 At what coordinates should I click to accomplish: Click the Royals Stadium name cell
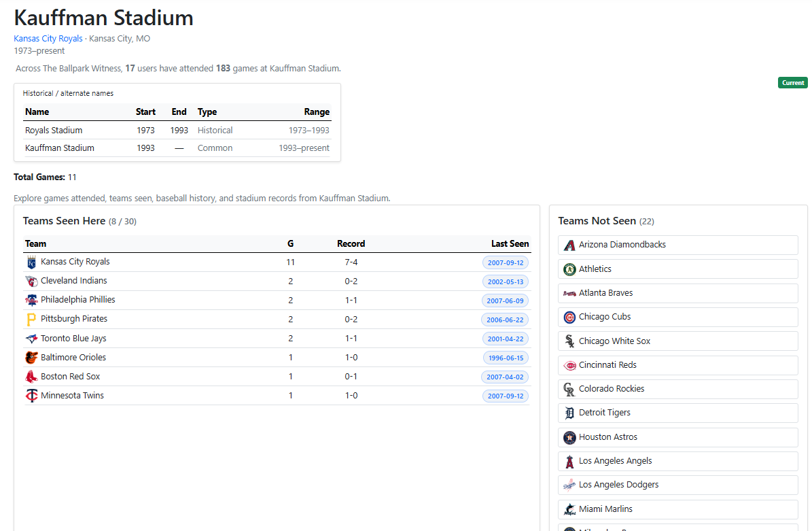tap(54, 130)
